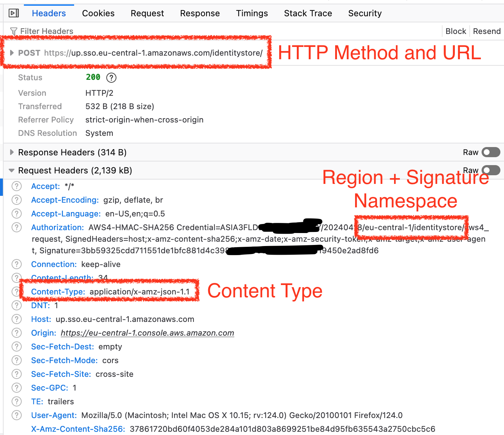
Task: Click the help icon beside Connection header
Action: click(x=17, y=264)
